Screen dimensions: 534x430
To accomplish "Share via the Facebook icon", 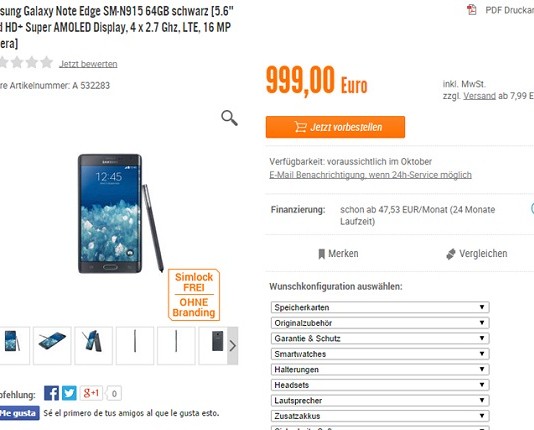I will pyautogui.click(x=51, y=393).
